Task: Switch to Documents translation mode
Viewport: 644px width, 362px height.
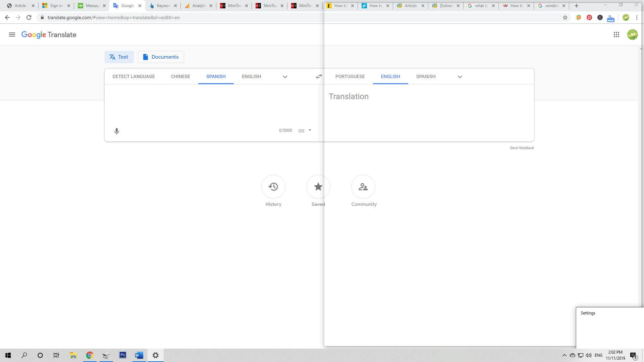Action: (161, 57)
